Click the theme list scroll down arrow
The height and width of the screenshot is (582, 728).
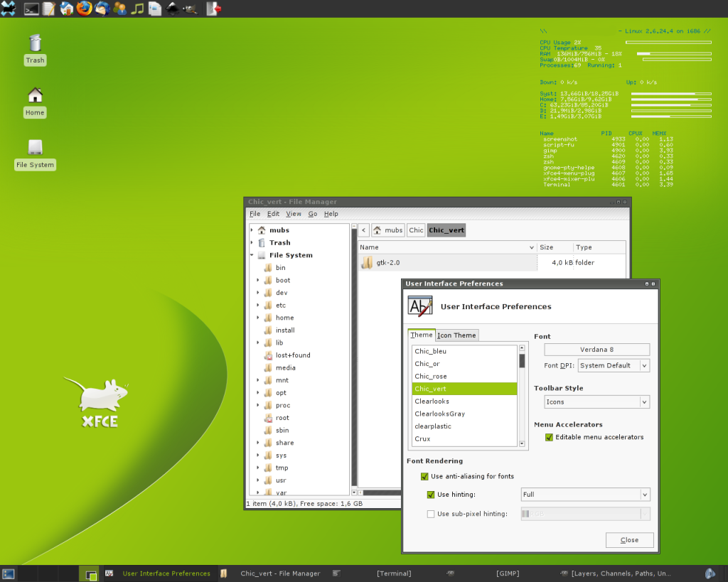522,444
